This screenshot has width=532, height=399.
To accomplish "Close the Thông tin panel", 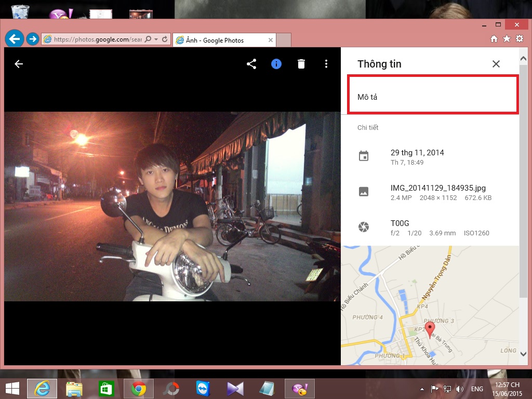I will [x=496, y=64].
